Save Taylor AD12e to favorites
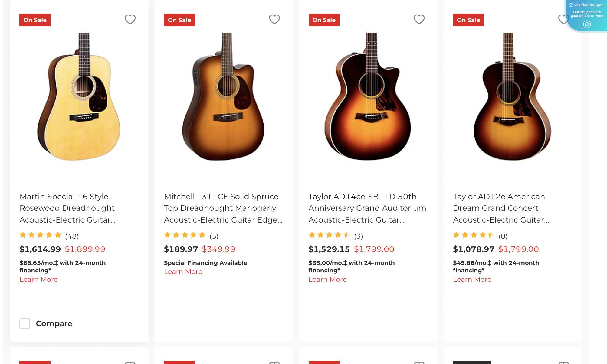This screenshot has width=607, height=364. [564, 19]
